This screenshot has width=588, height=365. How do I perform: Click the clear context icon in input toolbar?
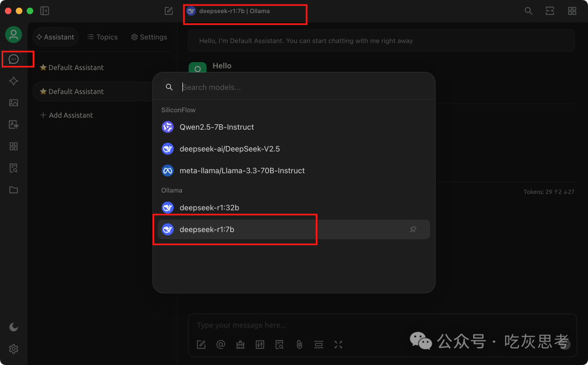(x=318, y=344)
